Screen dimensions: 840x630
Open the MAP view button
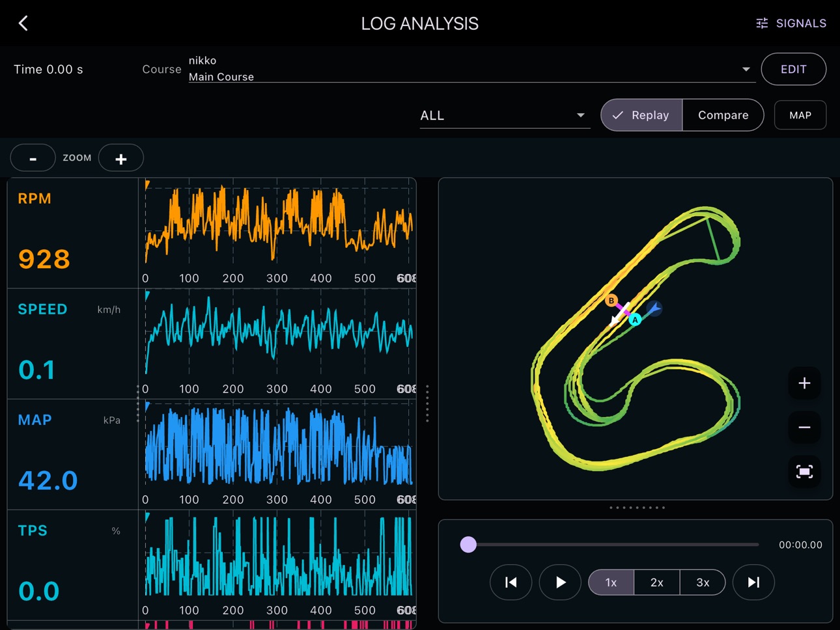click(x=800, y=115)
